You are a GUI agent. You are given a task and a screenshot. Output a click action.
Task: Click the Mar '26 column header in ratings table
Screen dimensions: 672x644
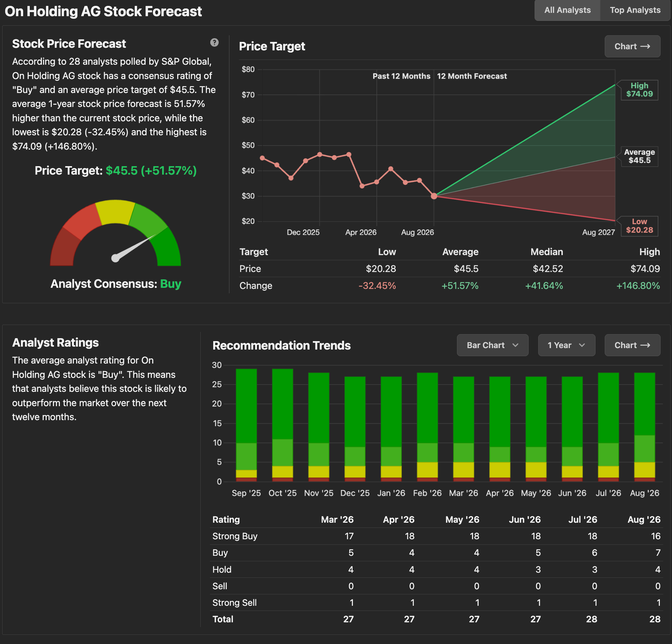337,519
